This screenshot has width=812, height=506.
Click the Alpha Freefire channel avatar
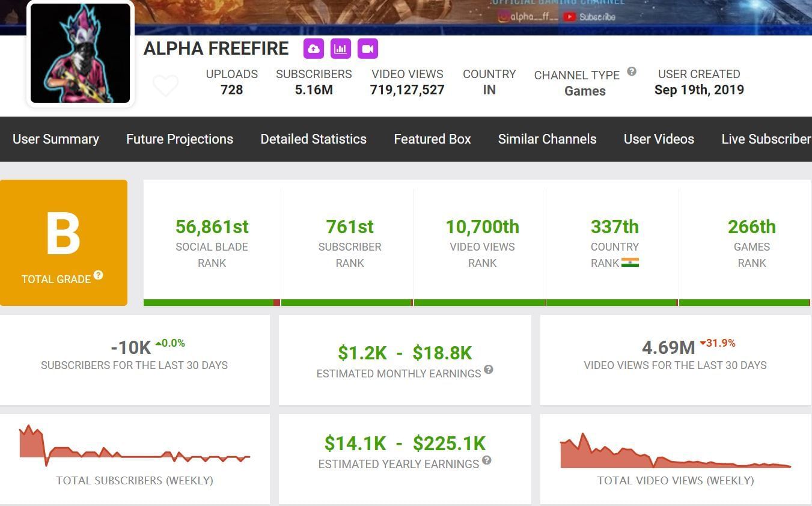(81, 54)
